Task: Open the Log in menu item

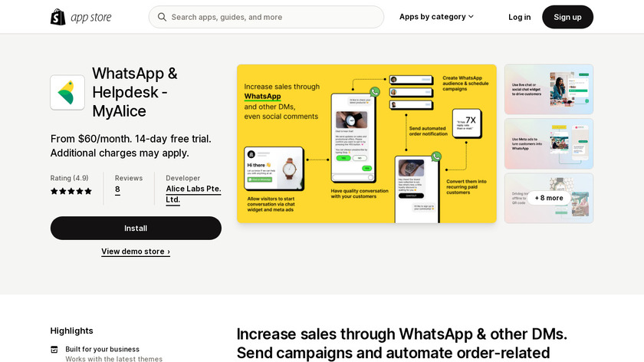Action: coord(520,17)
